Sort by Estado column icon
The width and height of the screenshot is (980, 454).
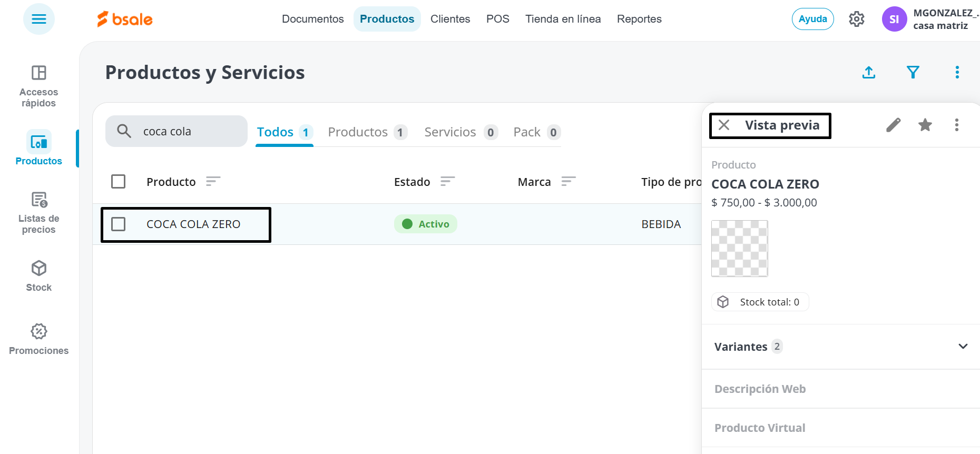[x=447, y=182]
